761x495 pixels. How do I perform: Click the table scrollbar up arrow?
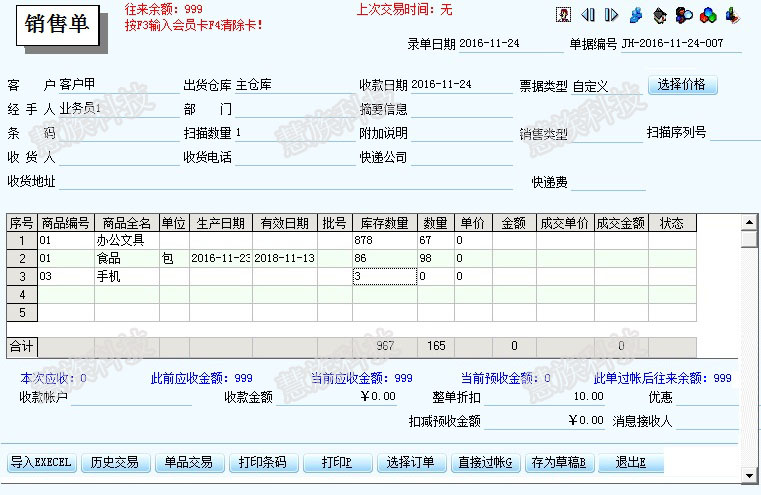point(749,223)
